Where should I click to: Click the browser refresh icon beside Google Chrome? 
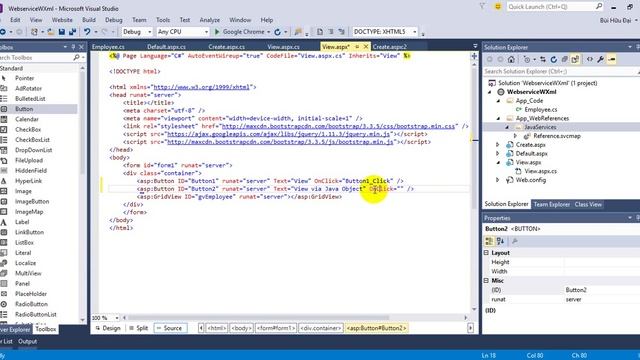point(278,31)
